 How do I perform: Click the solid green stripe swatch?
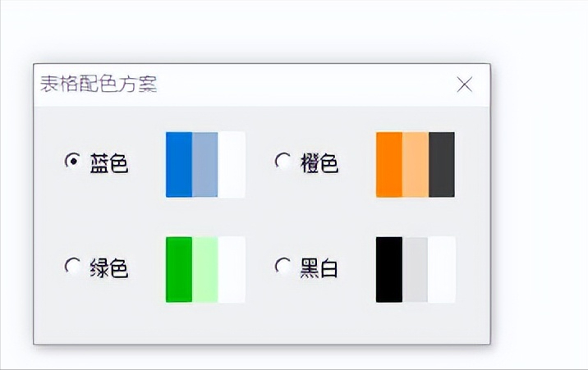[179, 270]
